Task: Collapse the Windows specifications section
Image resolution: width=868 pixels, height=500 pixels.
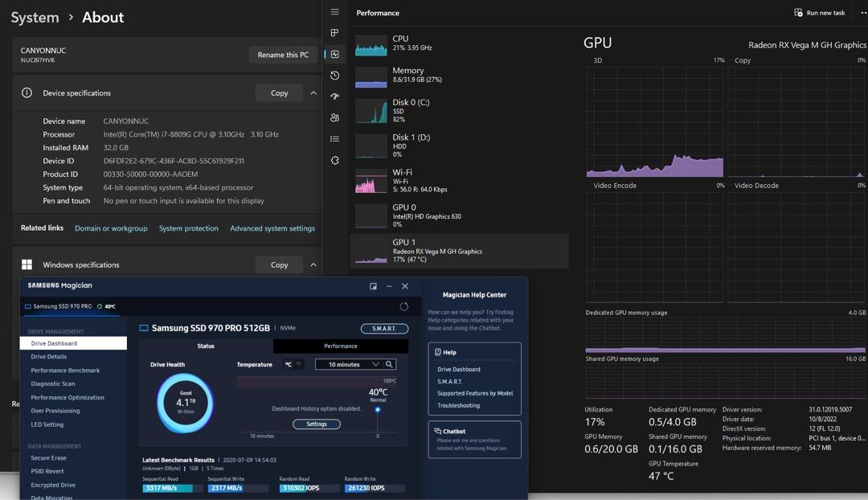Action: (313, 264)
